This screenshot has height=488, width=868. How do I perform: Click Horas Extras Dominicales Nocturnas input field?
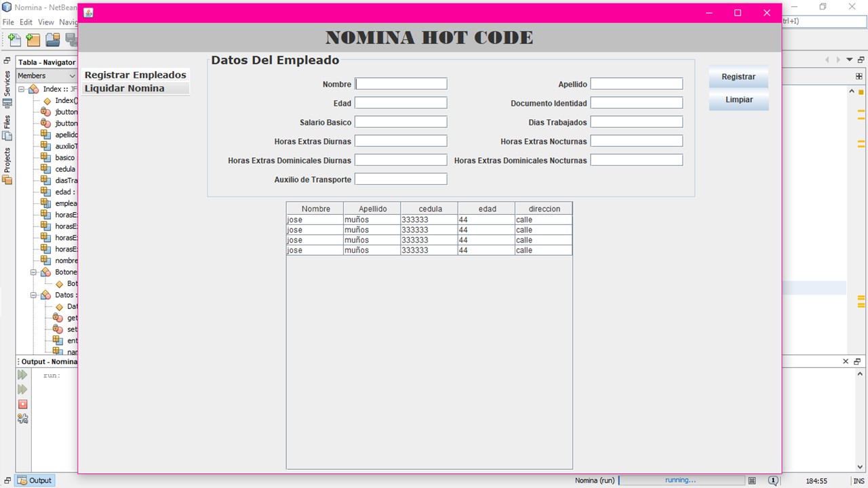[x=637, y=160]
